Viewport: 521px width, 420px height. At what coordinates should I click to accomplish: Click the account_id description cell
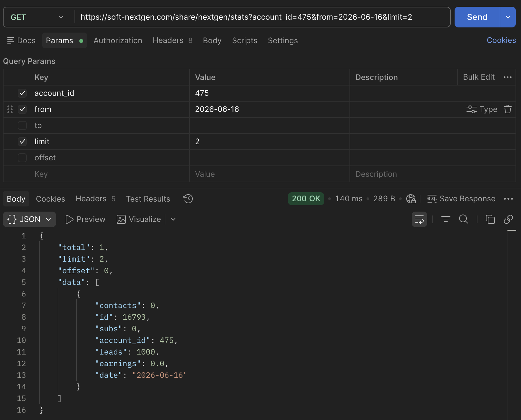[433, 93]
